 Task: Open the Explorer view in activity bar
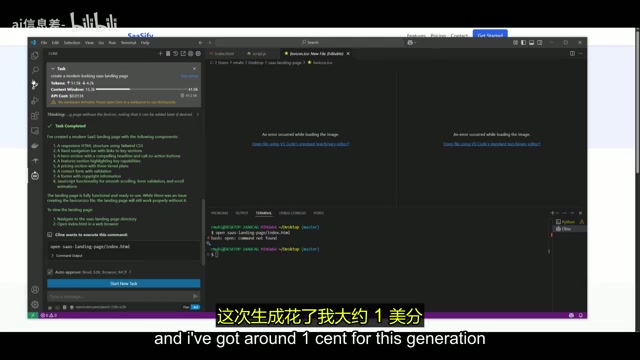tap(35, 56)
